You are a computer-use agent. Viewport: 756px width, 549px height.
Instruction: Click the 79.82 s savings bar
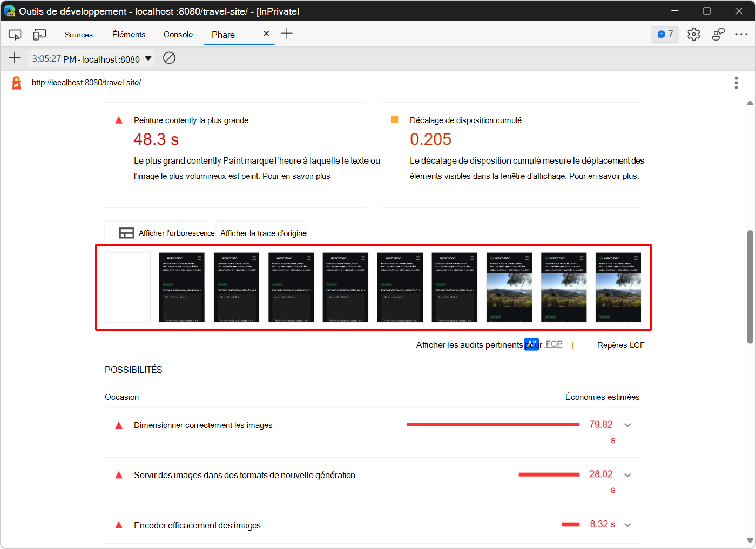pos(493,425)
